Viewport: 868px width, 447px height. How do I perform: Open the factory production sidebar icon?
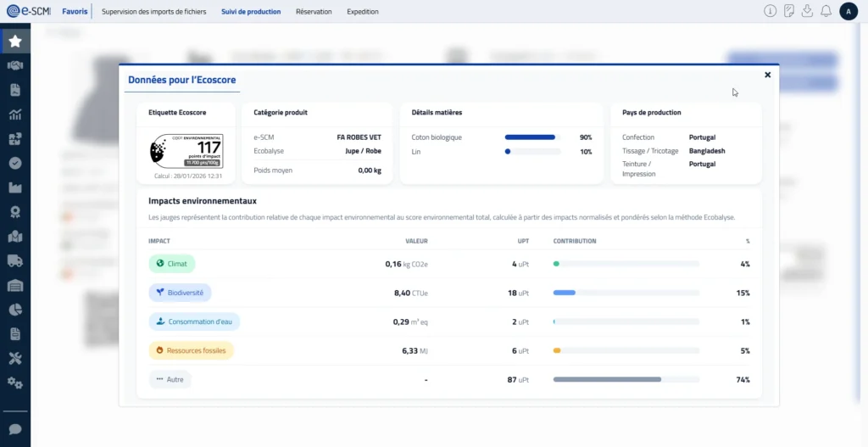tap(15, 187)
